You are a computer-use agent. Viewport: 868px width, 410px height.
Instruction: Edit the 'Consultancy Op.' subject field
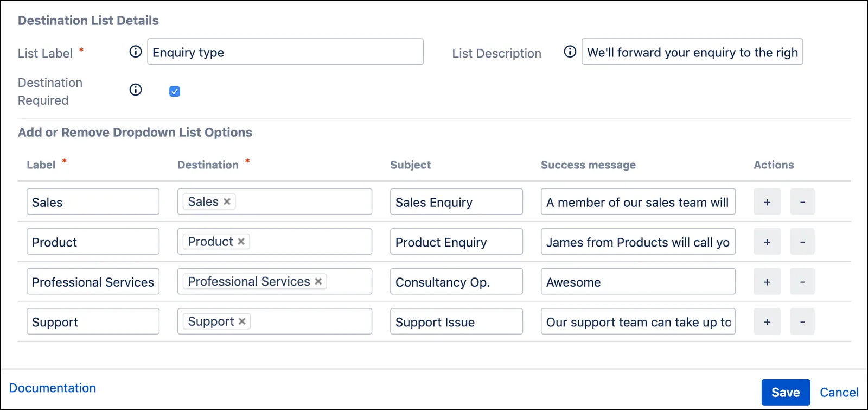(x=456, y=281)
